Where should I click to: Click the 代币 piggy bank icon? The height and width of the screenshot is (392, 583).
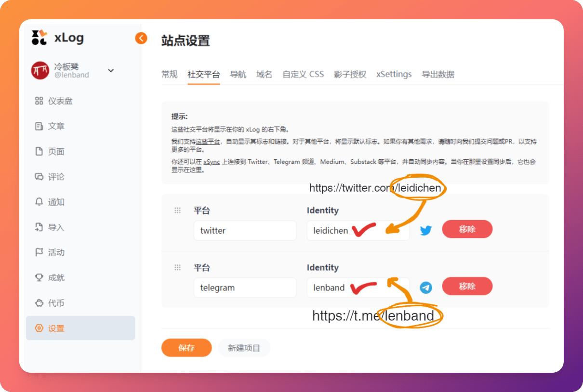point(39,303)
